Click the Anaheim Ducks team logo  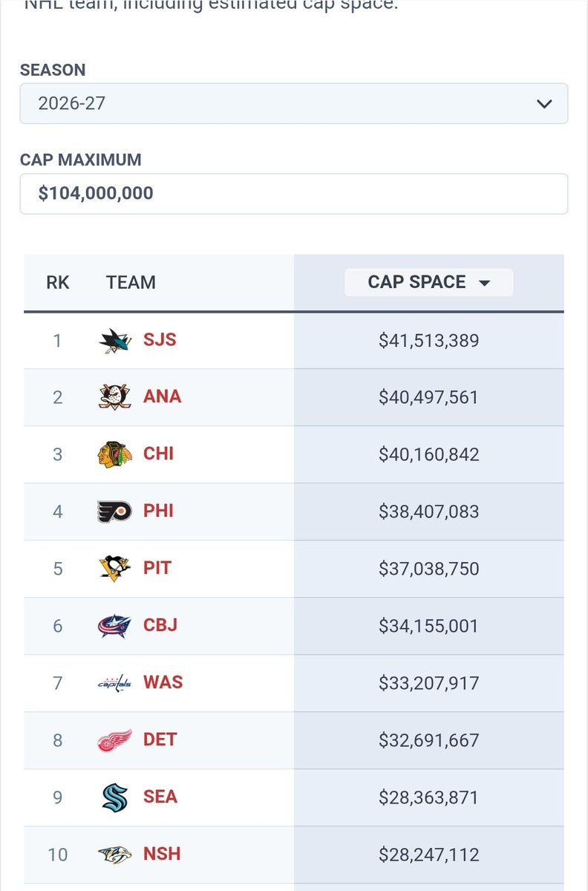(115, 397)
